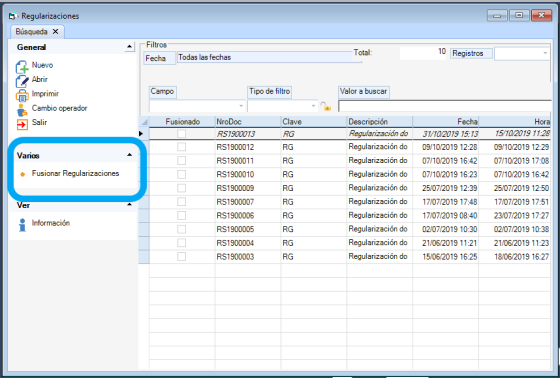Select the RS1900009 document cell
Screen dimensions: 560x378
tap(248, 188)
